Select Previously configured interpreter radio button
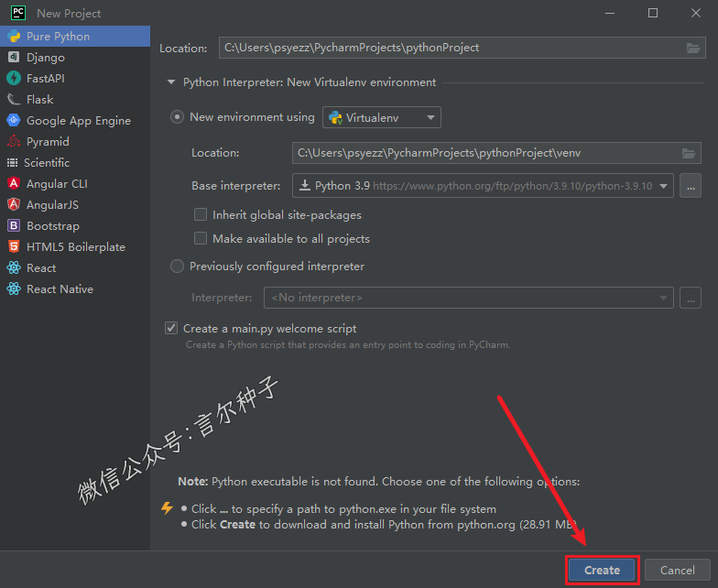This screenshot has width=718, height=588. pyautogui.click(x=178, y=266)
